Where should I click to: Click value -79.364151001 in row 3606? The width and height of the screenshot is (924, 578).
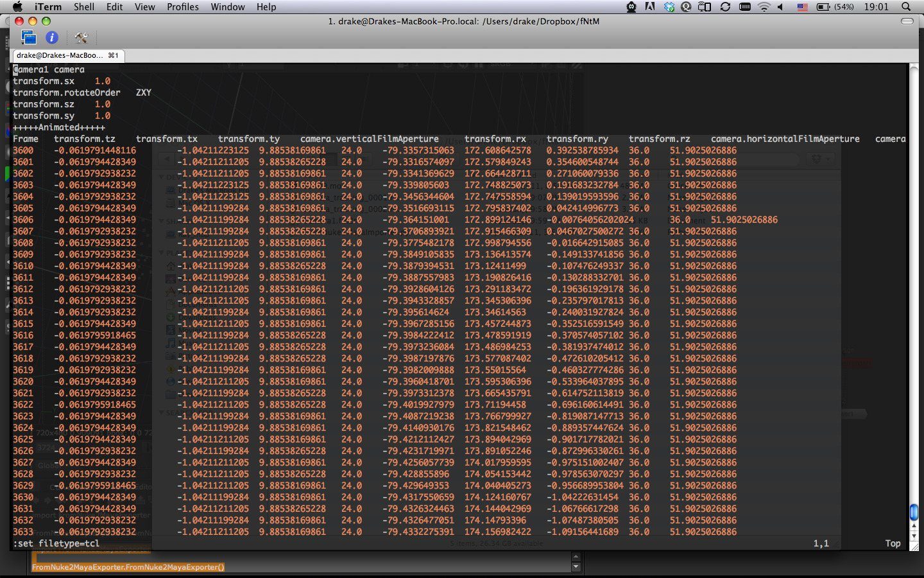pyautogui.click(x=416, y=220)
